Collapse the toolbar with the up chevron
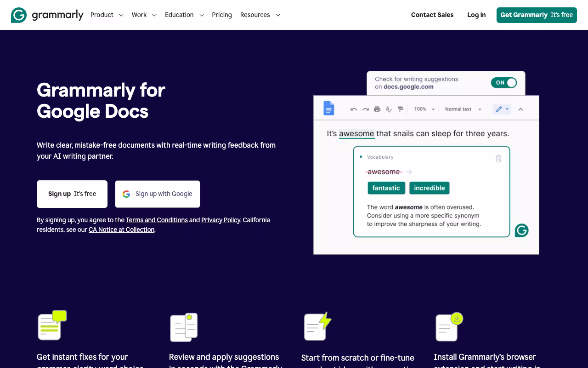 [520, 109]
